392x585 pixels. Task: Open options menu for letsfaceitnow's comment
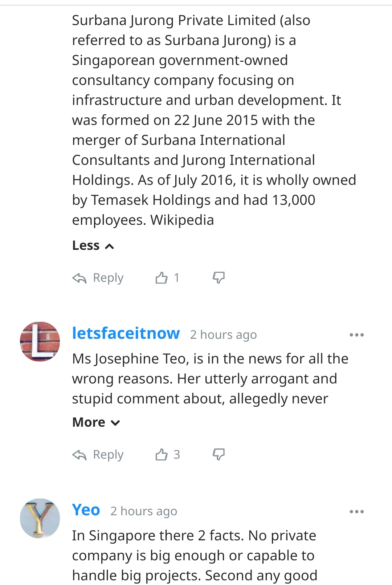coord(356,335)
